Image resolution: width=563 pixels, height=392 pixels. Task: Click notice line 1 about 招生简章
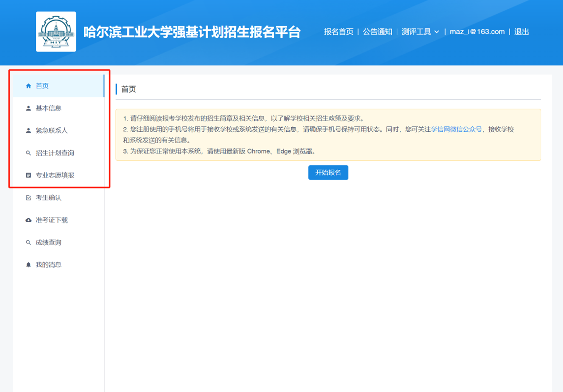tap(244, 118)
